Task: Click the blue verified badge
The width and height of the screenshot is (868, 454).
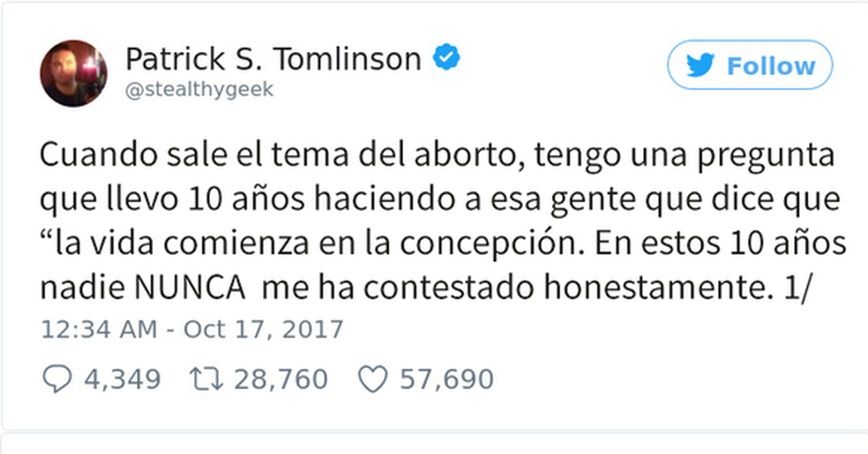Action: tap(446, 57)
